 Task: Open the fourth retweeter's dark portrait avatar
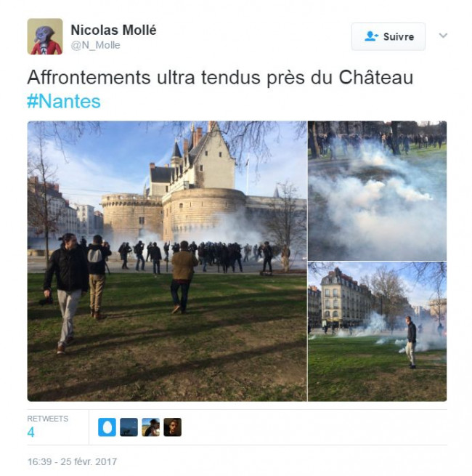pyautogui.click(x=173, y=427)
